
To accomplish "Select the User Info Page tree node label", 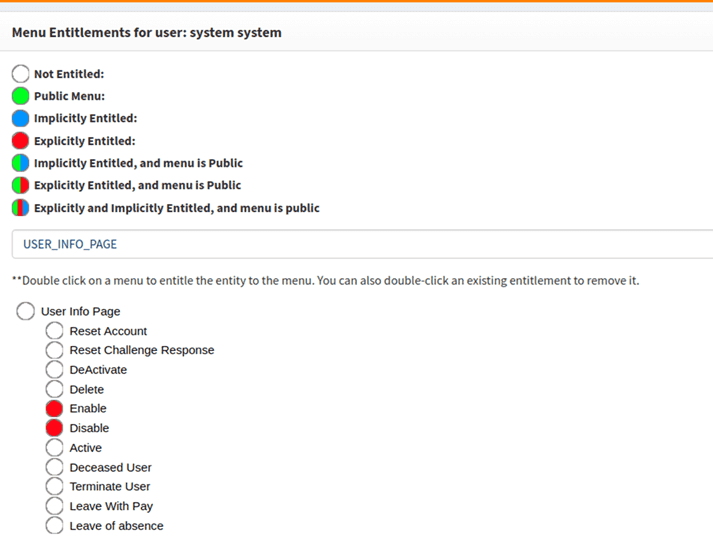I will pyautogui.click(x=80, y=312).
